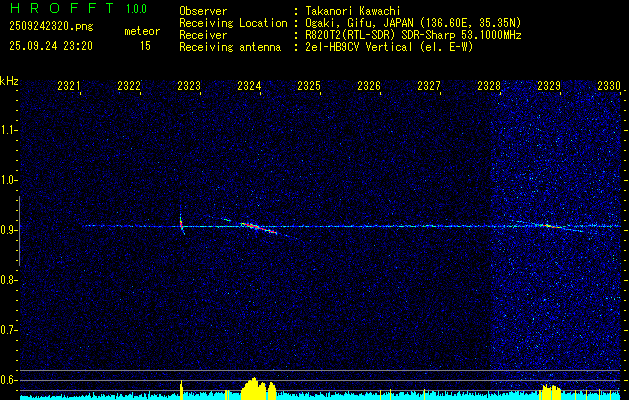Click the 0.6 kHz axis label
Image resolution: width=629 pixels, height=400 pixels.
9,380
